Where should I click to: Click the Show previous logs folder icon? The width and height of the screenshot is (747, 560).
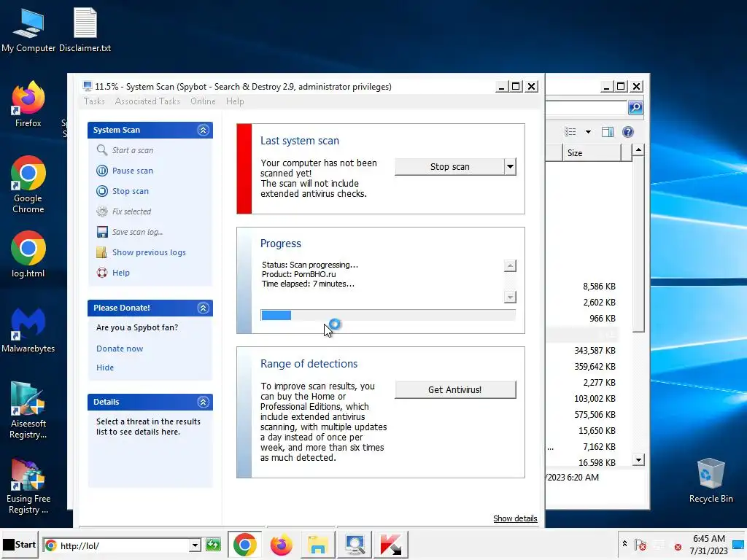[101, 252]
